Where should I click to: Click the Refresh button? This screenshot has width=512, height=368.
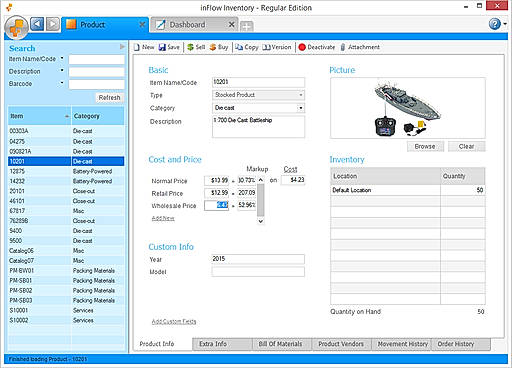(x=109, y=98)
